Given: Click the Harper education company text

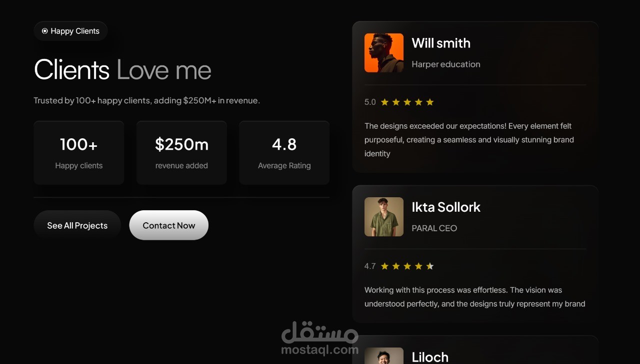Looking at the screenshot, I should [x=446, y=64].
